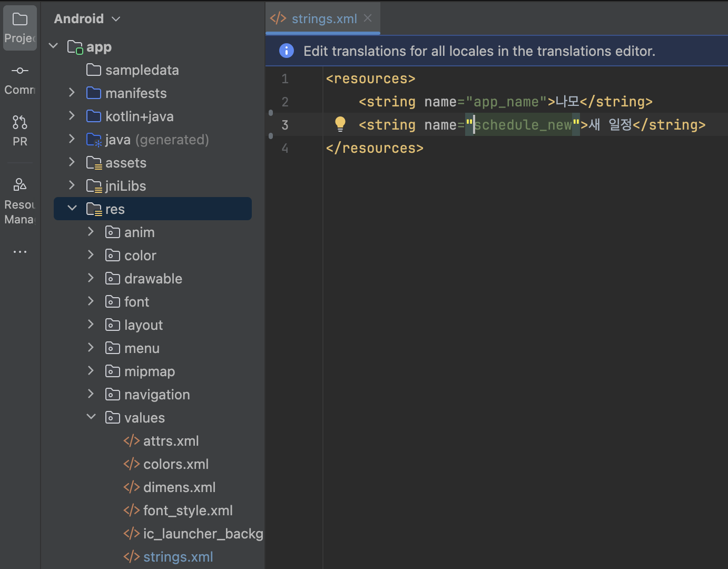Expand the color folder
Screen dimensions: 728x569
[x=91, y=255]
